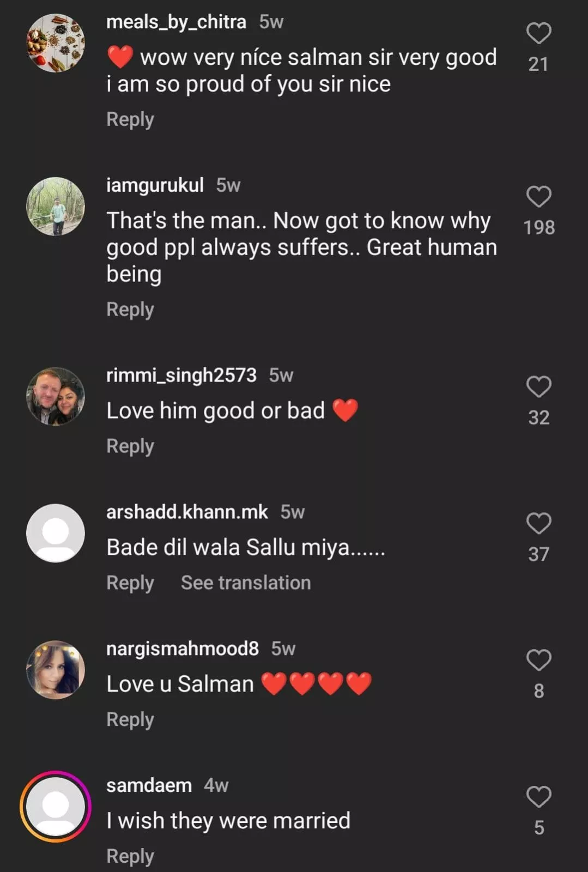Open iamgurukul's profile photo
This screenshot has height=872, width=588.
tap(56, 206)
